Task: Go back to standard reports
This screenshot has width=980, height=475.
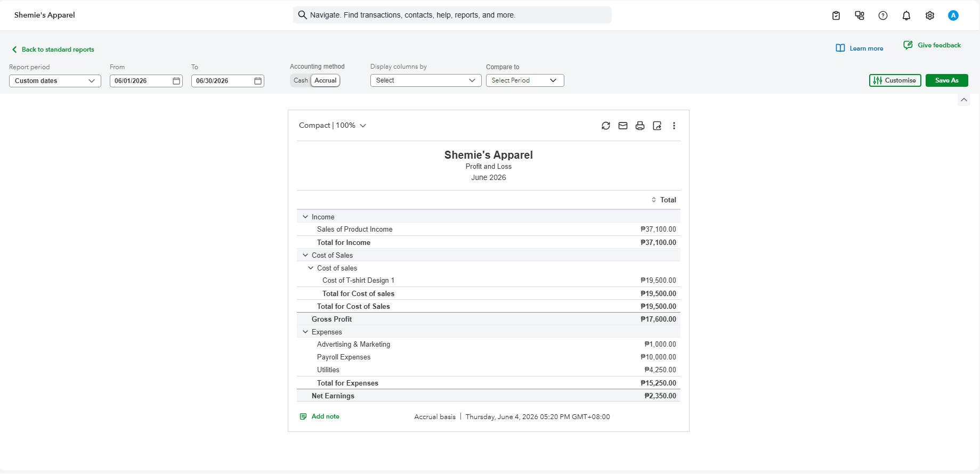Action: pyautogui.click(x=53, y=50)
